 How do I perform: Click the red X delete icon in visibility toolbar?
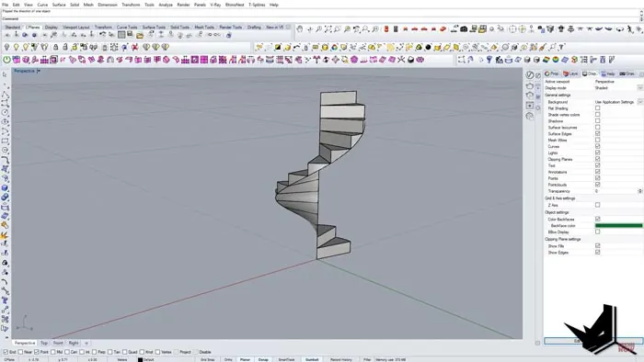click(x=134, y=48)
